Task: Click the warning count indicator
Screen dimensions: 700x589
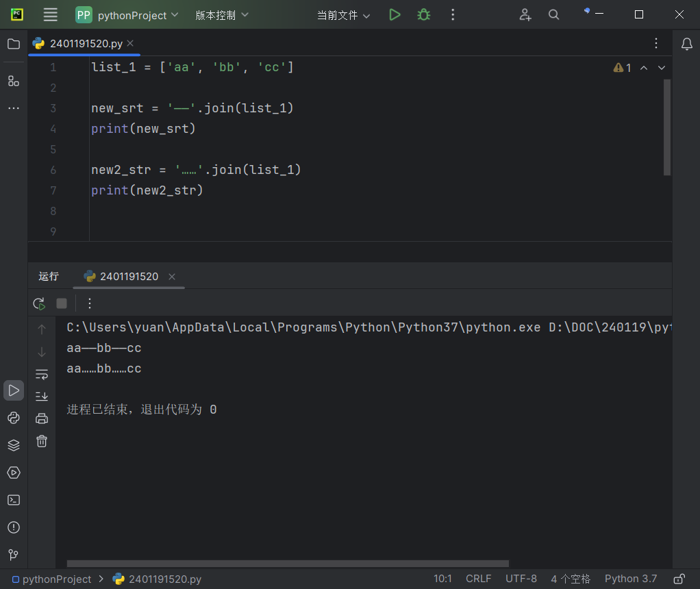Action: 623,68
